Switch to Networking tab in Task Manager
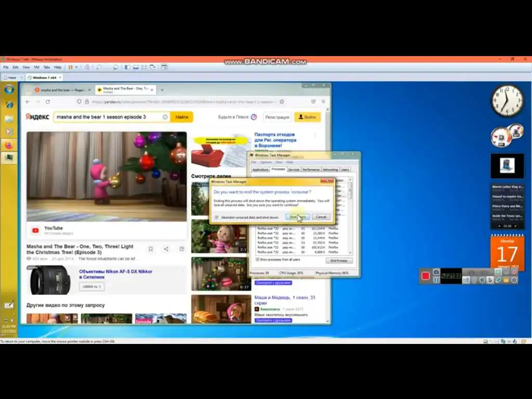 (x=330, y=169)
